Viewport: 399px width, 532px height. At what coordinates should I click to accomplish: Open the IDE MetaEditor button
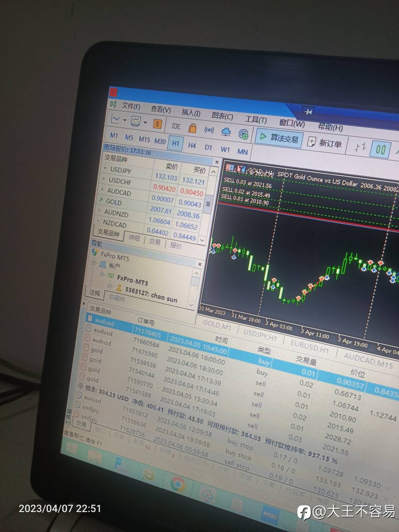pos(176,126)
